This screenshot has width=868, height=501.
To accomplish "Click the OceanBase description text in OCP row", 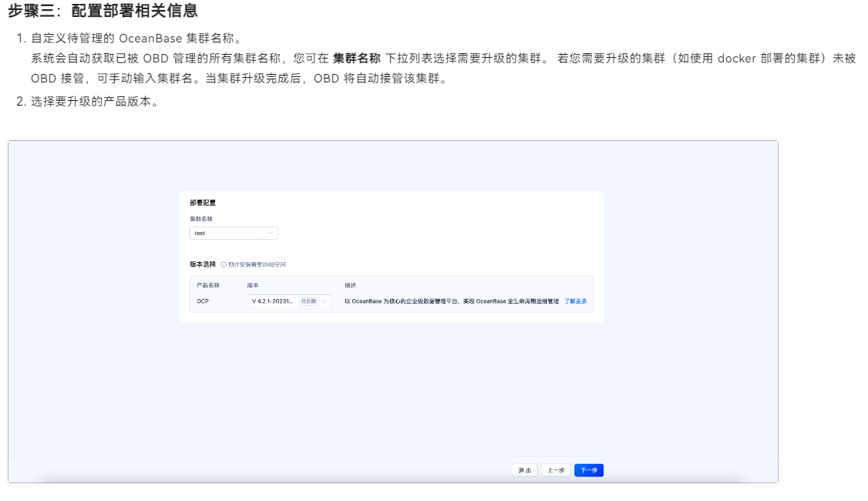I will point(452,301).
